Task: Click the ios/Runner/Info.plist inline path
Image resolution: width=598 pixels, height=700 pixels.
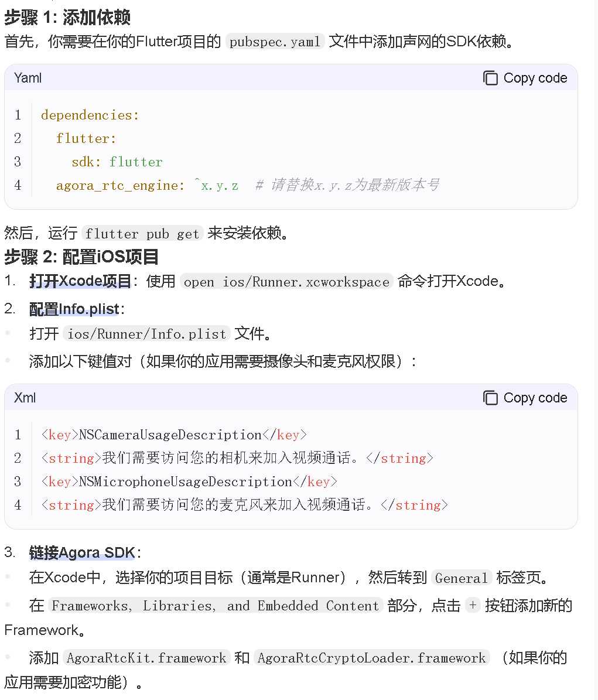Action: (x=147, y=333)
